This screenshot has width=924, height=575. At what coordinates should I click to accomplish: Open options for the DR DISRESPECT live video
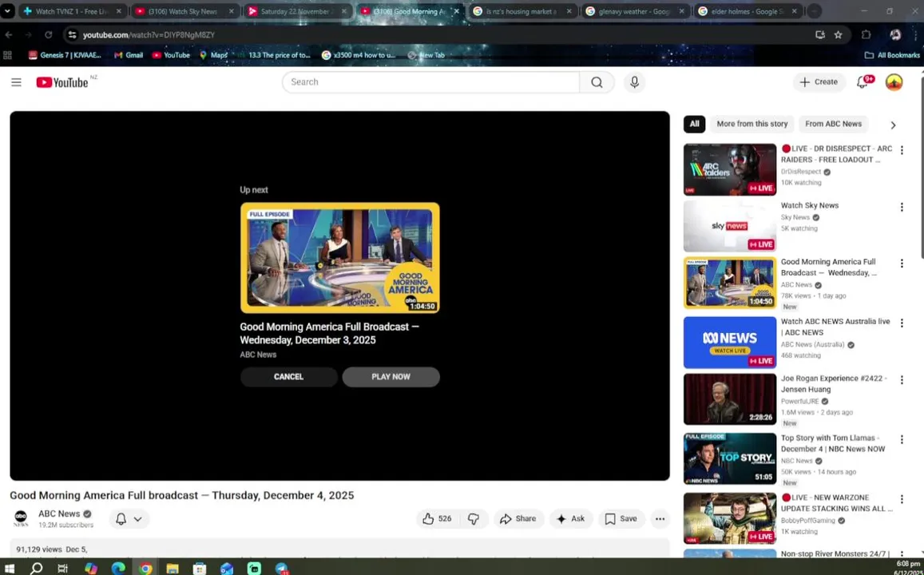pos(902,150)
